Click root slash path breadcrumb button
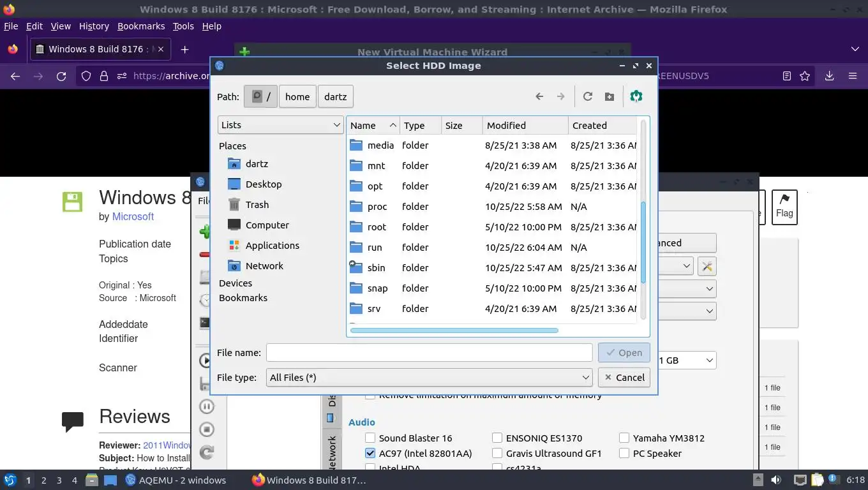Viewport: 868px width, 490px height. tap(260, 96)
